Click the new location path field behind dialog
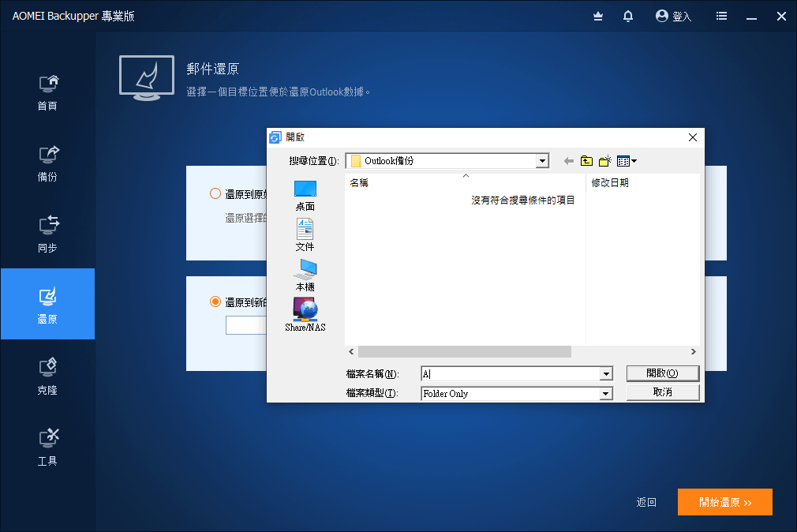This screenshot has width=797, height=532. 246,325
